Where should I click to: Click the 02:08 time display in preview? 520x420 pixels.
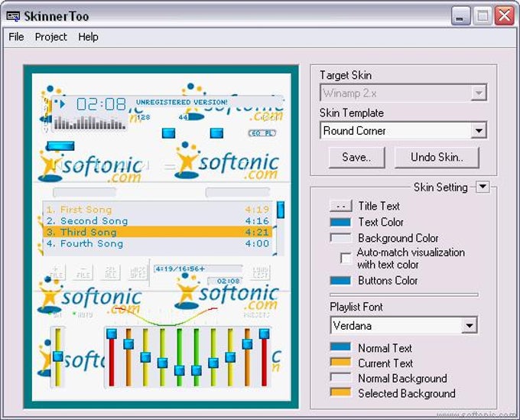tap(102, 104)
